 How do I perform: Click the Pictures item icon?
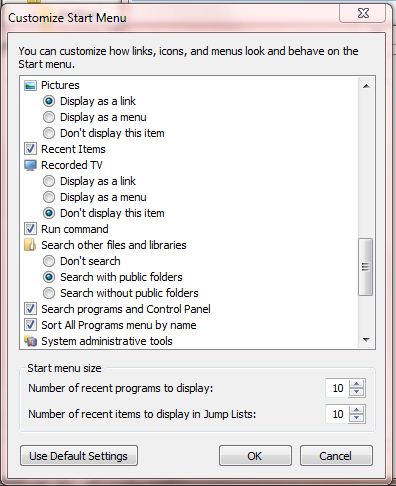coord(30,86)
